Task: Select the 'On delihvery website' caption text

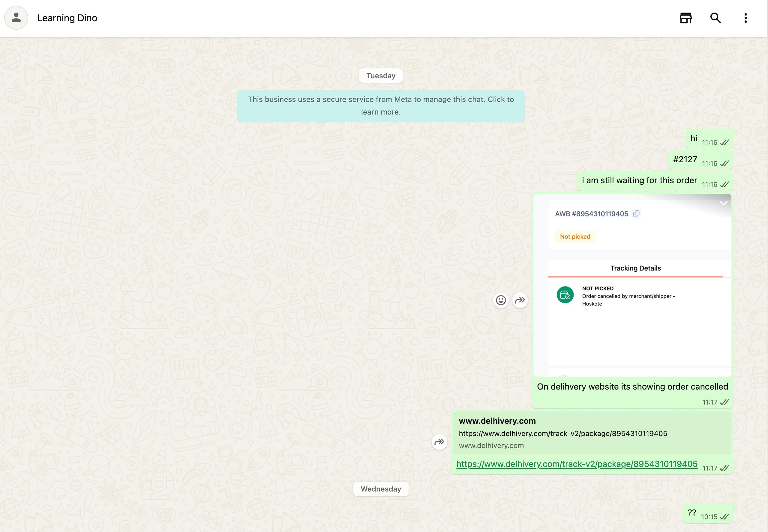Action: (x=632, y=387)
